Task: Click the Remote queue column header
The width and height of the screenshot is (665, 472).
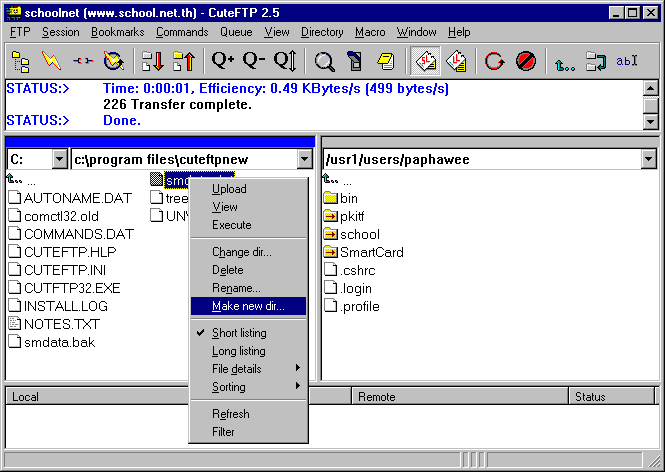Action: tap(460, 397)
